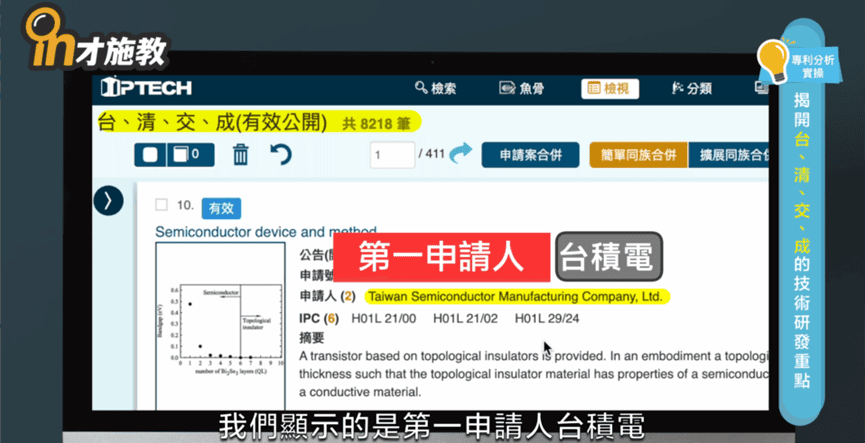Viewport: 865px width, 443px height.
Task: Open the 分類 classification tab
Action: 692,88
